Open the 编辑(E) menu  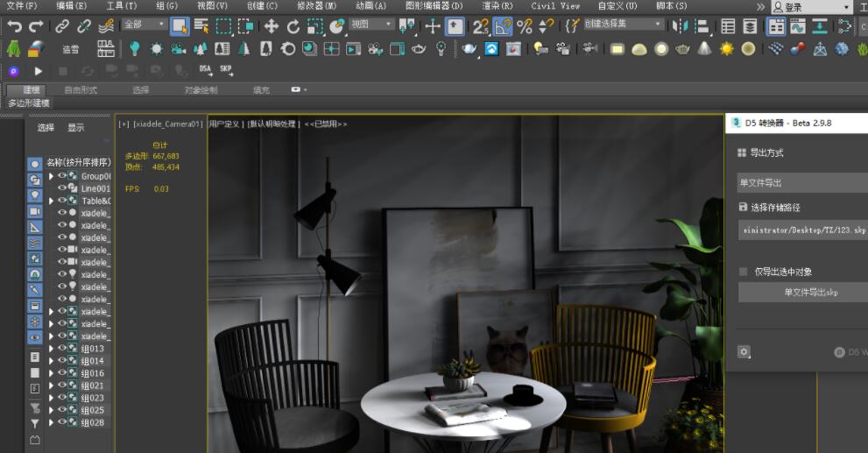[72, 5]
